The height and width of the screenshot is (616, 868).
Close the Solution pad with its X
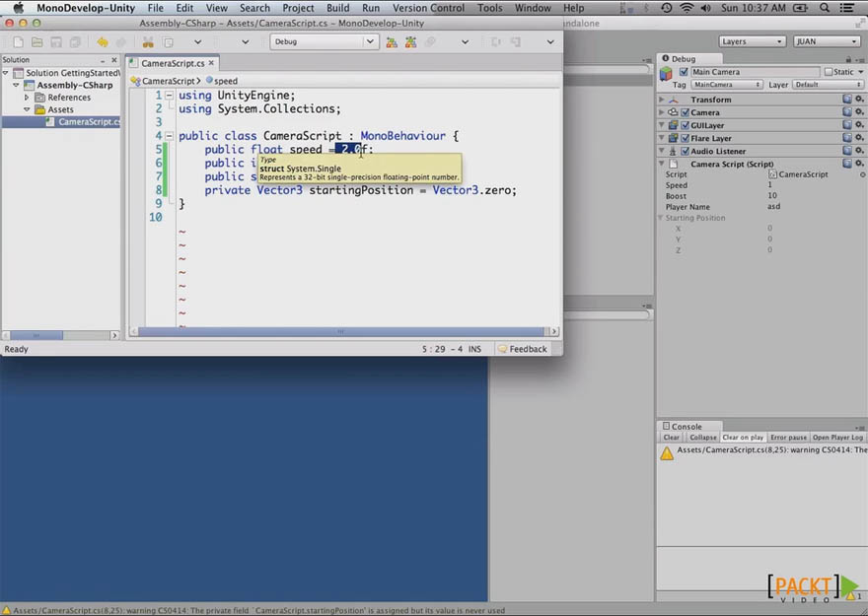point(114,60)
